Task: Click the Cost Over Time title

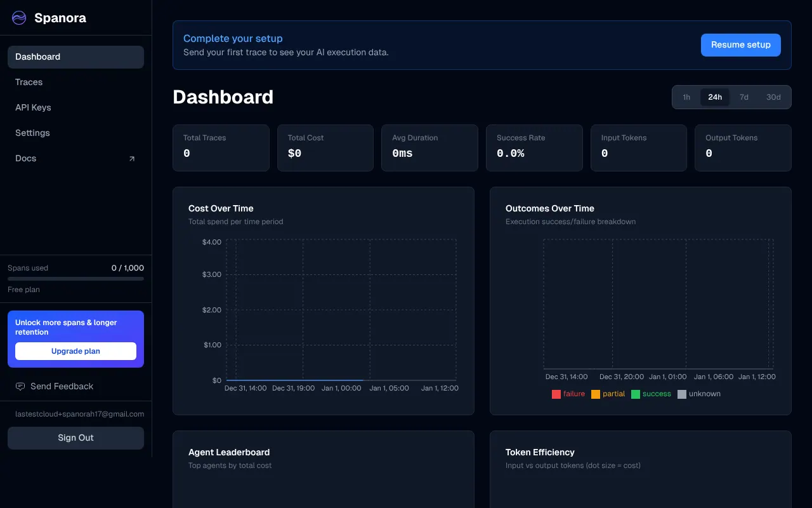Action: click(x=221, y=208)
